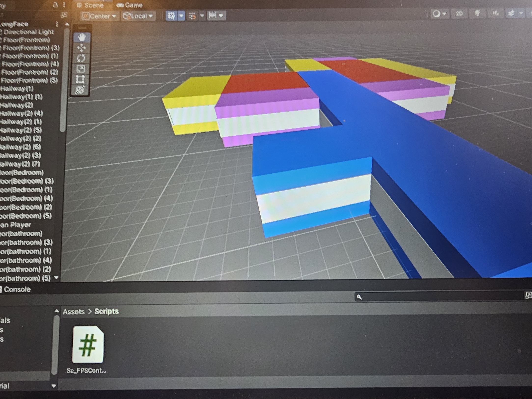The height and width of the screenshot is (399, 532).
Task: Click the grid visibility icon in the toolbar
Action: [x=192, y=16]
